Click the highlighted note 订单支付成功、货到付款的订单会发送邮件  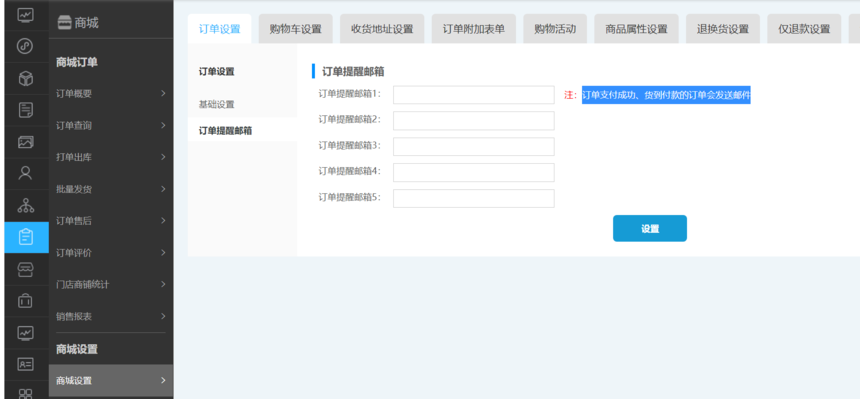(666, 95)
